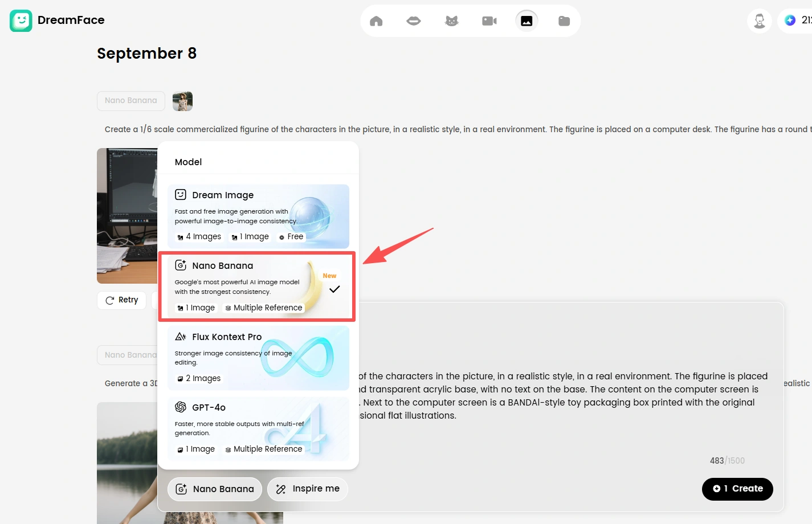Viewport: 812px width, 524px height.
Task: Click the 2 Images tag on Flux Kontext Pro
Action: [199, 378]
